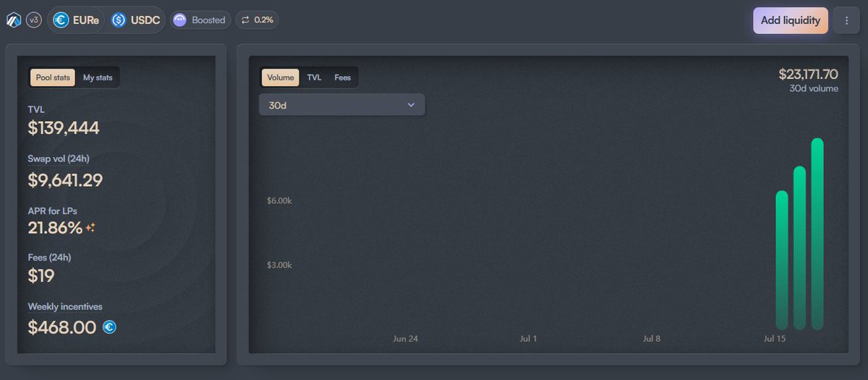Click the Jul 15 date label
The width and height of the screenshot is (868, 380).
pyautogui.click(x=775, y=339)
